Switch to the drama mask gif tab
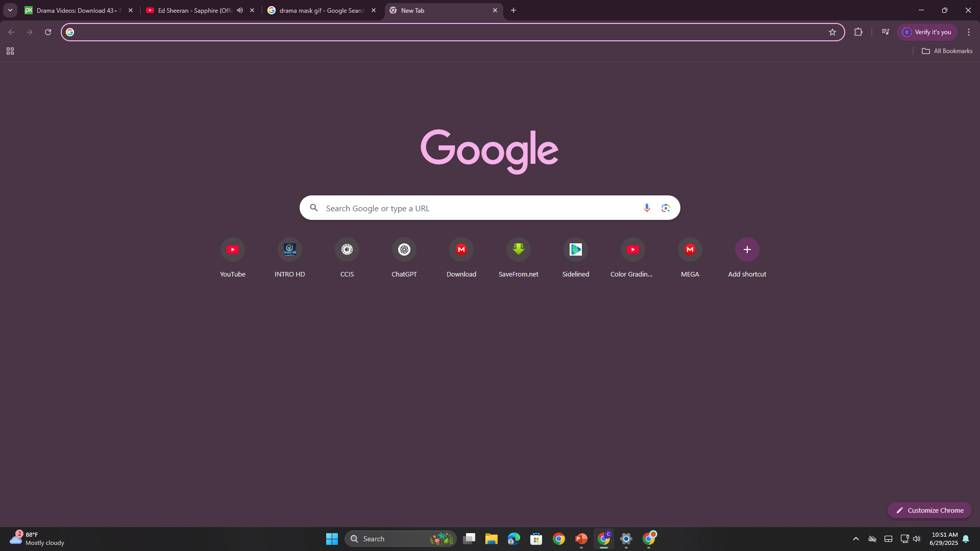 pos(323,10)
